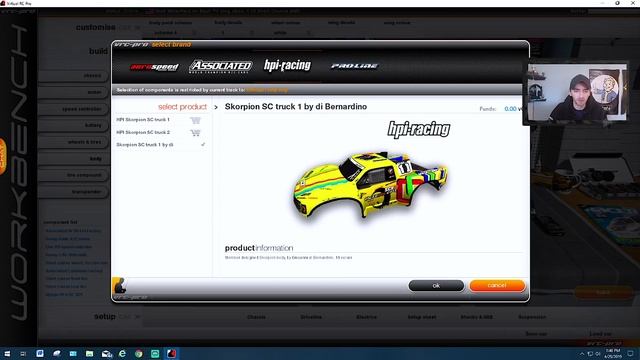Click checkmark beside Skorpion SC truck 1 by di
Image resolution: width=640 pixels, height=360 pixels.
tap(203, 144)
